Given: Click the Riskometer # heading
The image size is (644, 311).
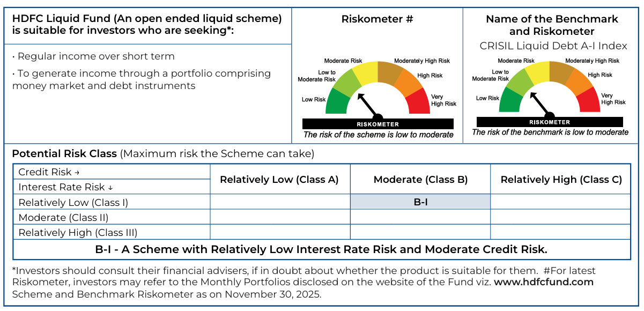Looking at the screenshot, I should pos(377,20).
